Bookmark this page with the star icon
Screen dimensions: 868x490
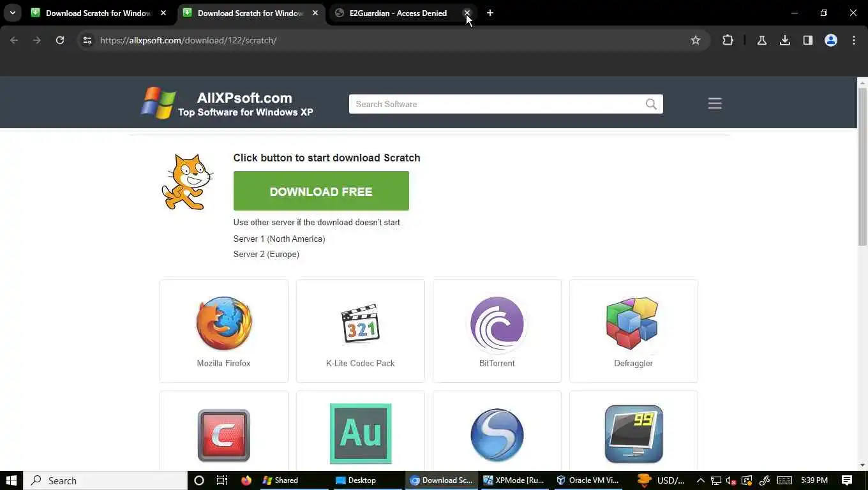pyautogui.click(x=696, y=40)
